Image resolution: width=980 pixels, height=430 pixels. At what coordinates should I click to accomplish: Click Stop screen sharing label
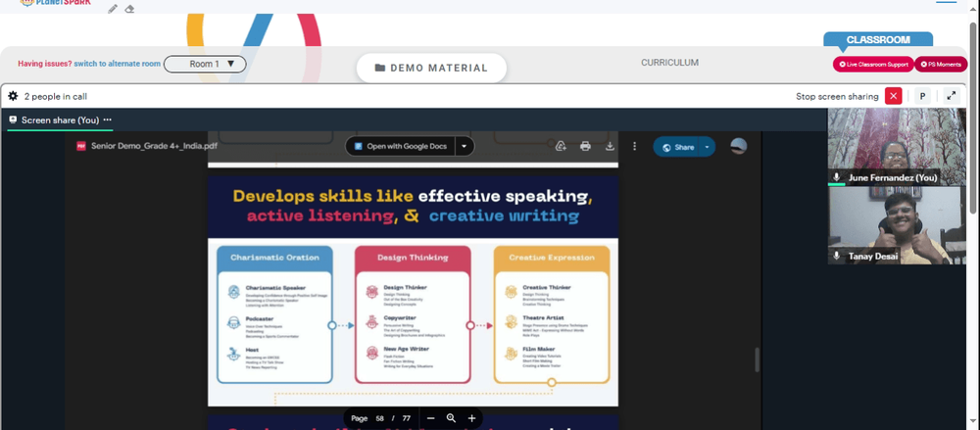(837, 96)
